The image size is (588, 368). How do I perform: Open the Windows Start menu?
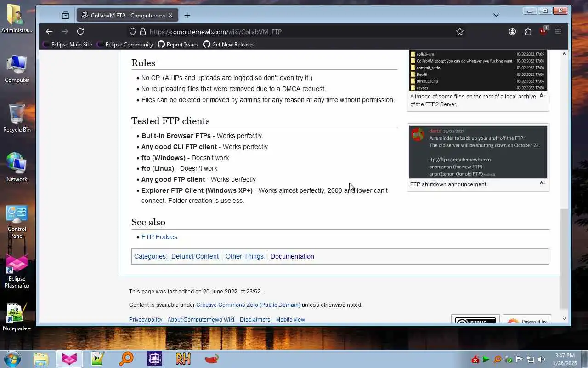point(12,358)
